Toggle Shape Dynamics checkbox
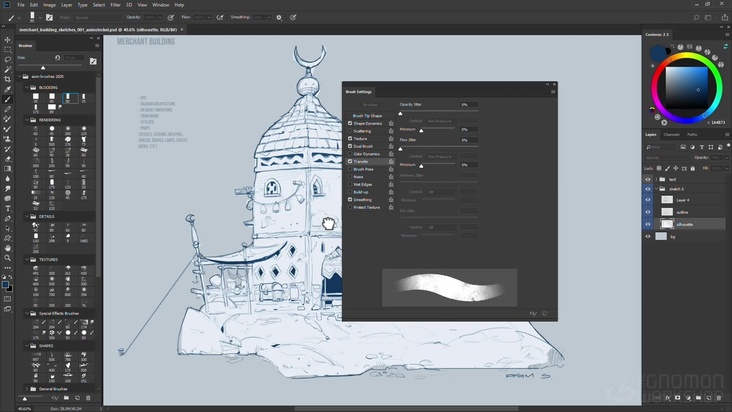Viewport: 732px width, 412px height. tap(350, 123)
